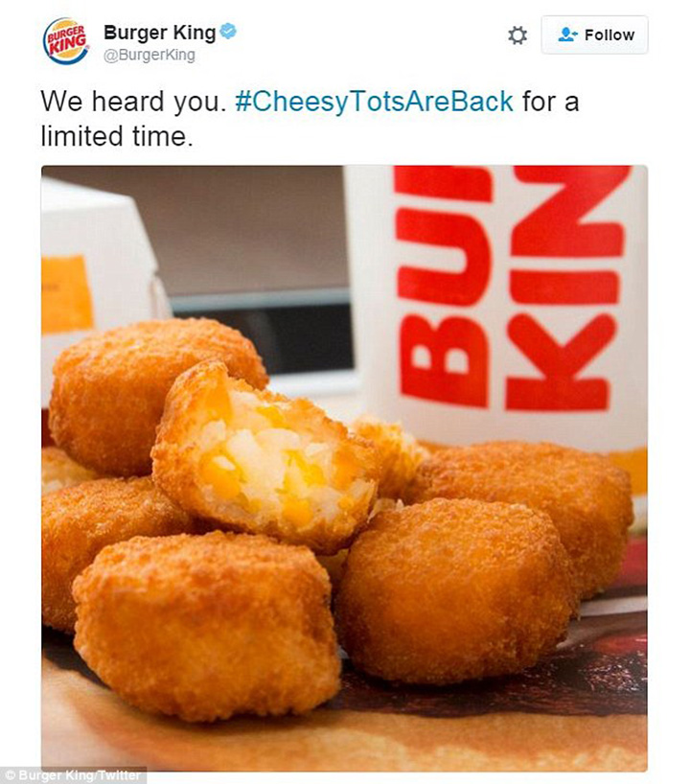690x784 pixels.
Task: Open the @BurgerKing handle link
Action: click(x=149, y=55)
